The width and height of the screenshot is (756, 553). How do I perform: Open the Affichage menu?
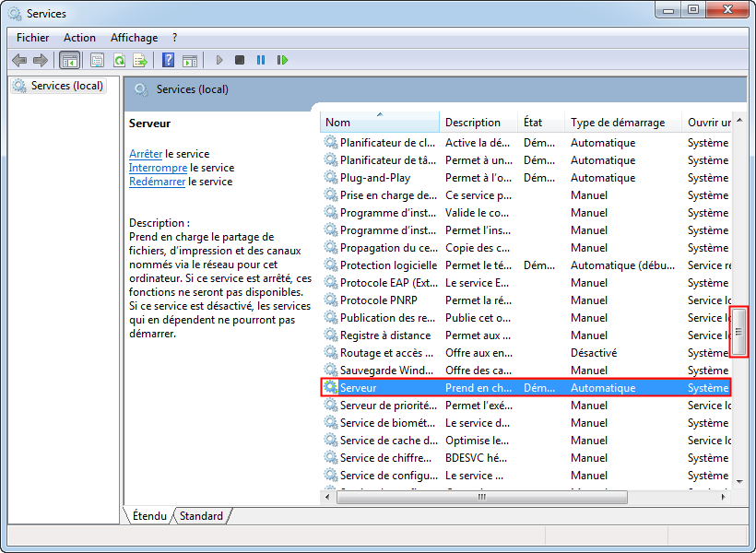tap(134, 38)
